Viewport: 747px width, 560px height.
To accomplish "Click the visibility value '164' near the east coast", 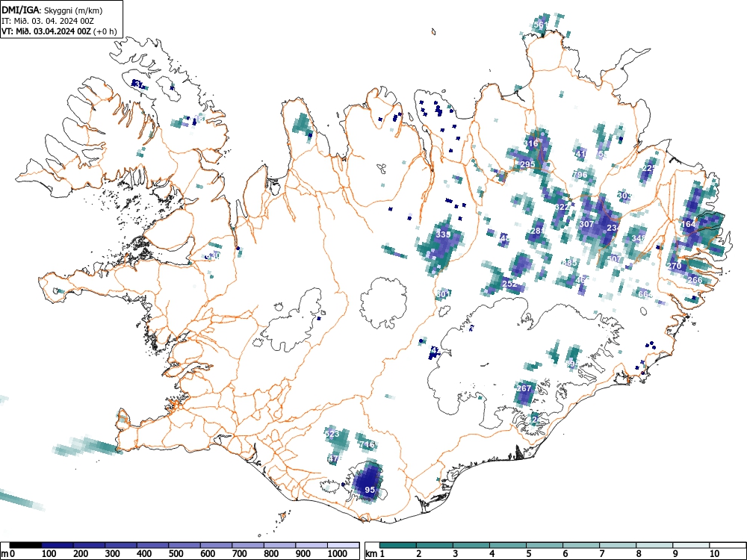I will click(x=689, y=224).
